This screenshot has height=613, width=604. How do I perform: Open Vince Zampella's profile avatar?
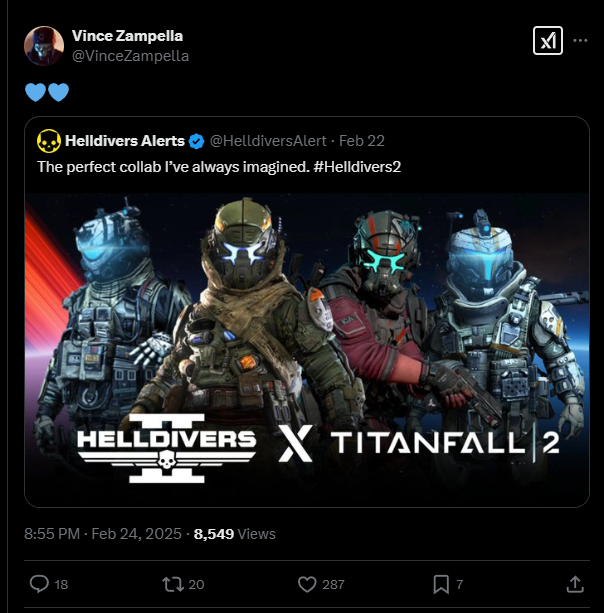tap(44, 45)
